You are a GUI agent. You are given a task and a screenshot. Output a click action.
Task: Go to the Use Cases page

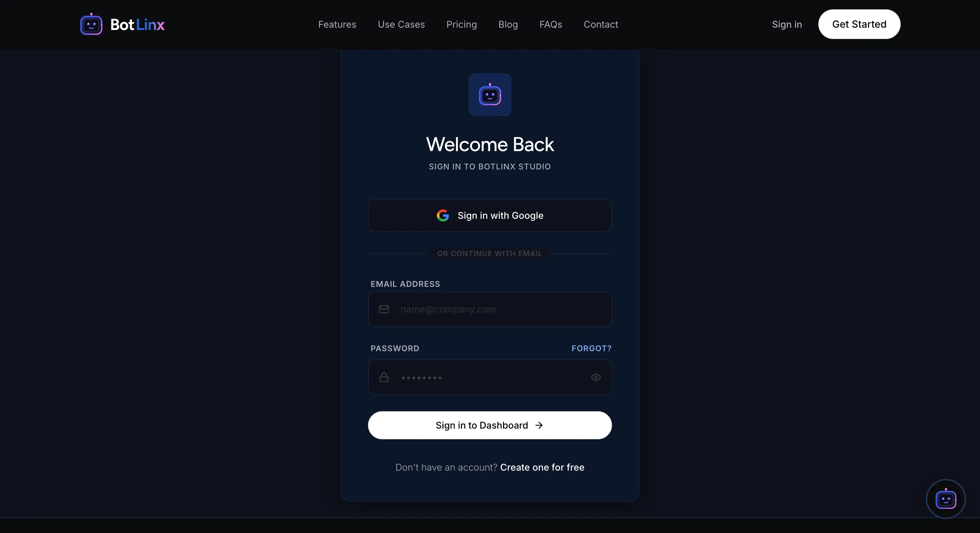tap(401, 24)
